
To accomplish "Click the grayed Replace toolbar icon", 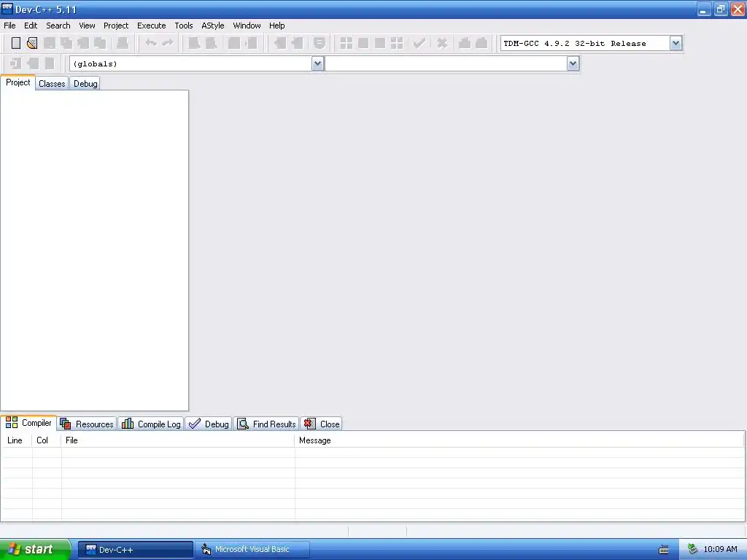I will point(211,43).
